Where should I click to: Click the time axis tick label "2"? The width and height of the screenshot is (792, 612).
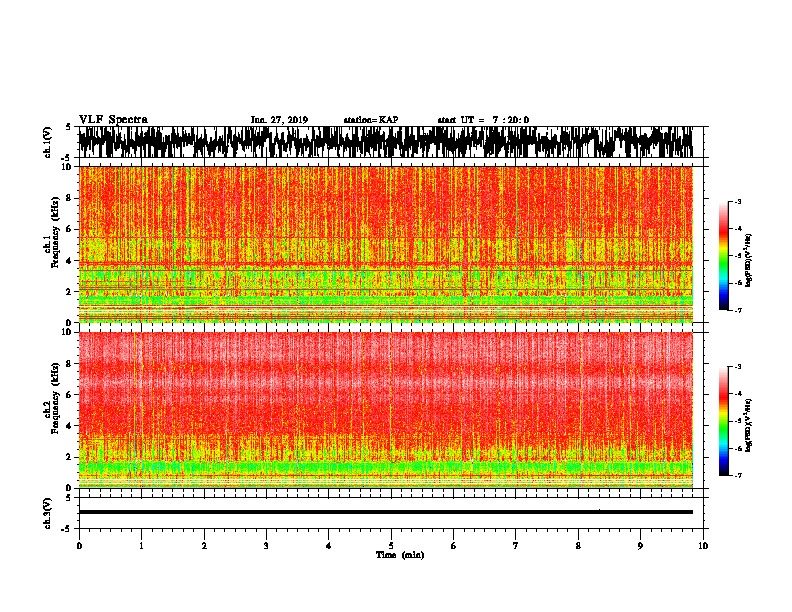click(x=204, y=546)
